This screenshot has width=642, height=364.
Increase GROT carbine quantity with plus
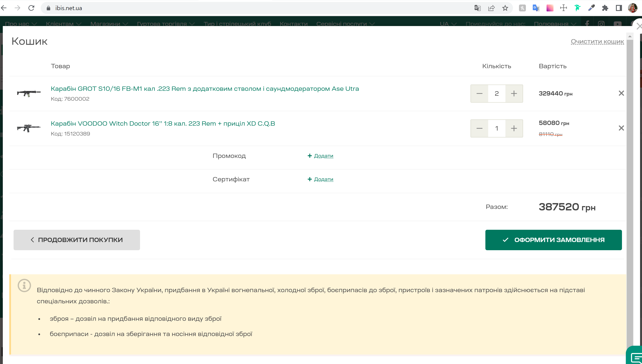(514, 94)
